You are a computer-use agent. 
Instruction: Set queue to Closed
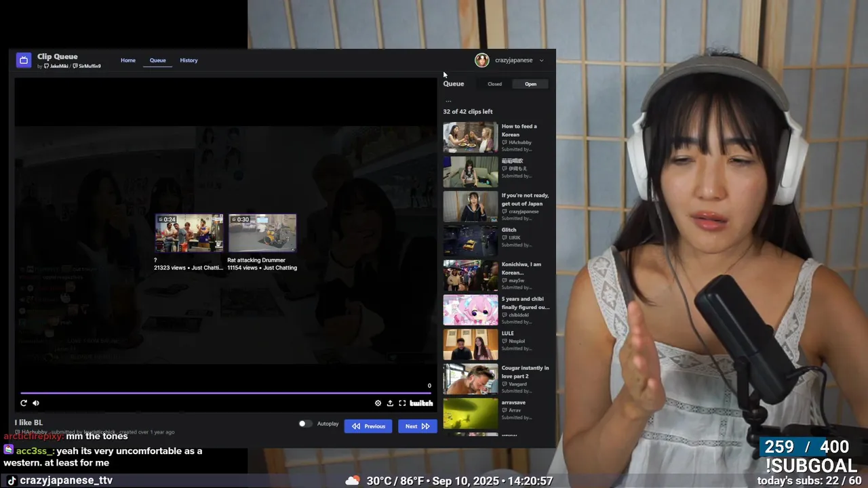coord(495,84)
